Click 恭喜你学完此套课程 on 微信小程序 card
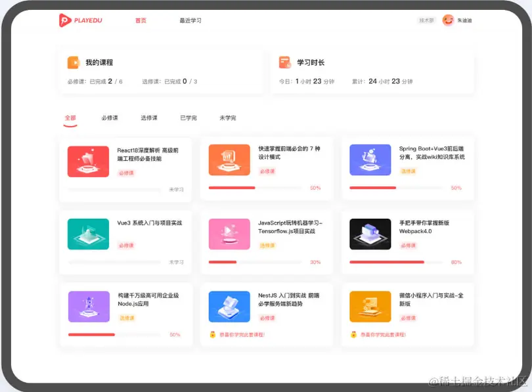 tap(383, 335)
